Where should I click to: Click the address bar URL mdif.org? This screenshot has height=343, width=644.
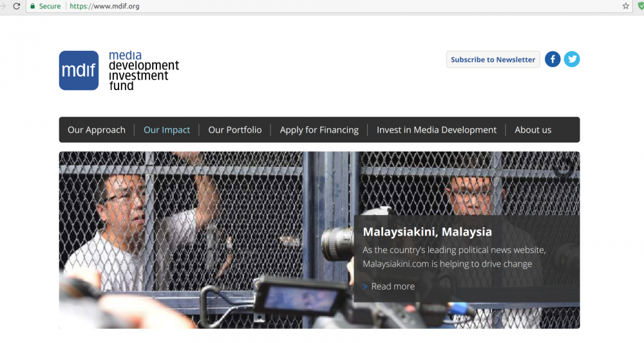[x=104, y=6]
